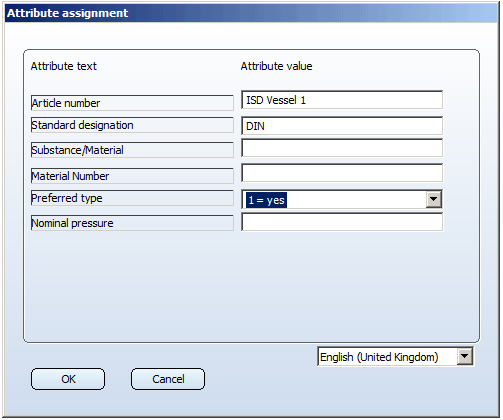This screenshot has width=503, height=420.
Task: Click the Attribute value column header
Action: click(x=276, y=66)
